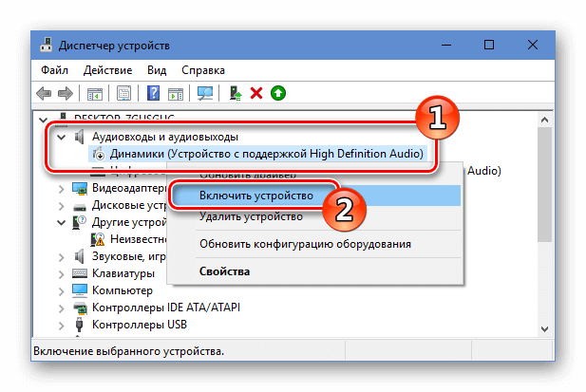This screenshot has height=392, width=586.
Task: Click the Scan for hardware changes monitor icon
Action: (205, 93)
